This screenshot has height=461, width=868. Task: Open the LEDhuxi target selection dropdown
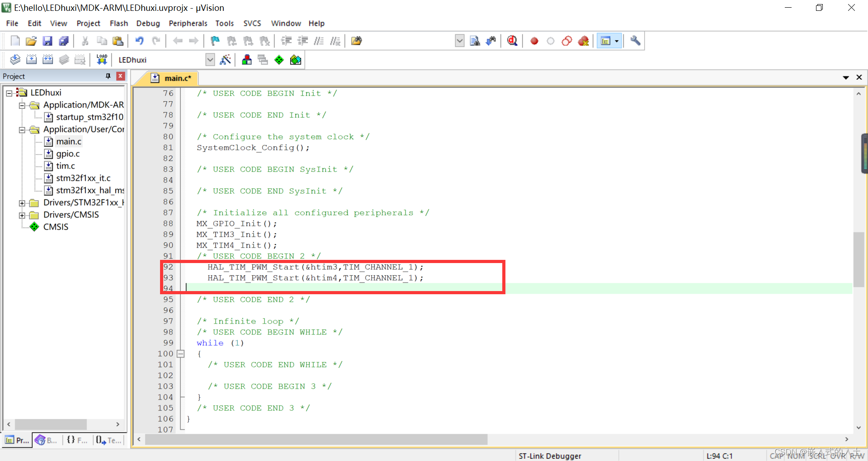(x=210, y=59)
